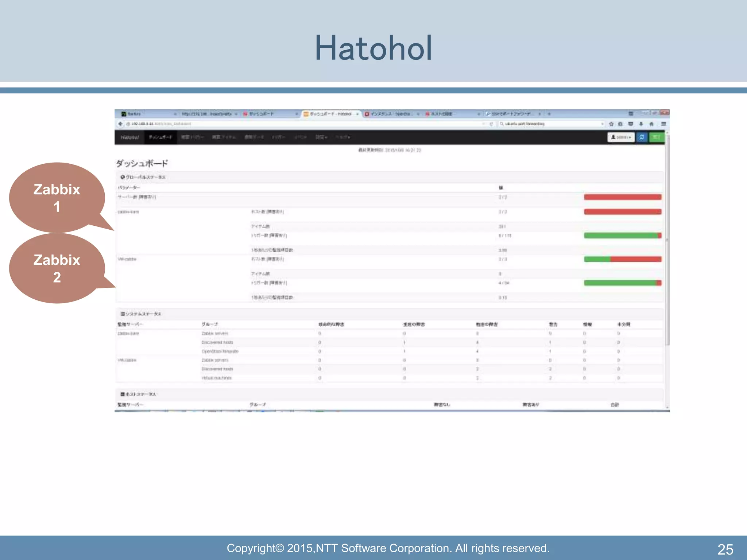This screenshot has width=747, height=560.
Task: Close the active Hatohol dashboard tab
Action: pos(357,114)
